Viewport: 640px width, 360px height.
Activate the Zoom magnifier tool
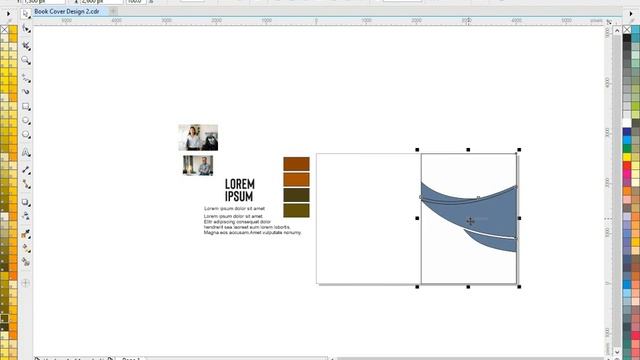pos(26,61)
